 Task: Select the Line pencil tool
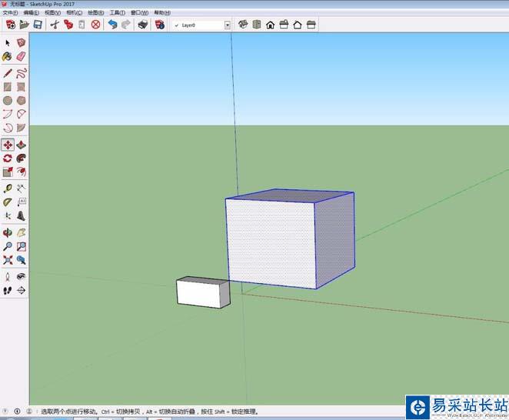(8, 73)
